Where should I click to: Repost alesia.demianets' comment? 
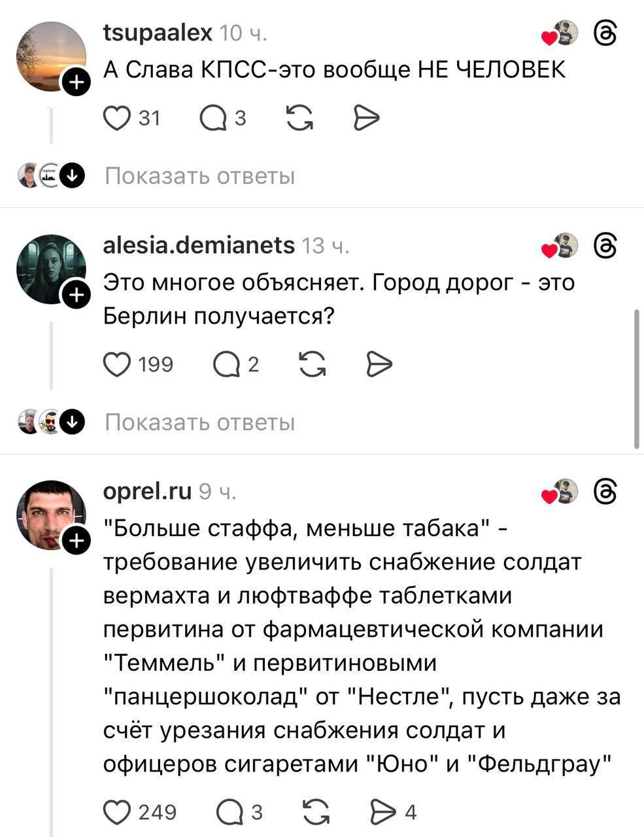tap(313, 364)
